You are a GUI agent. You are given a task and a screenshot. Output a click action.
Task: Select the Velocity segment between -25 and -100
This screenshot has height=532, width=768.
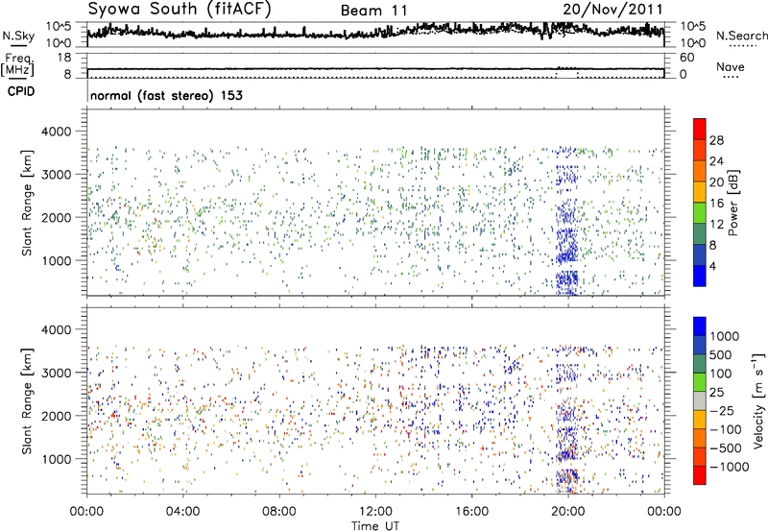click(x=700, y=420)
